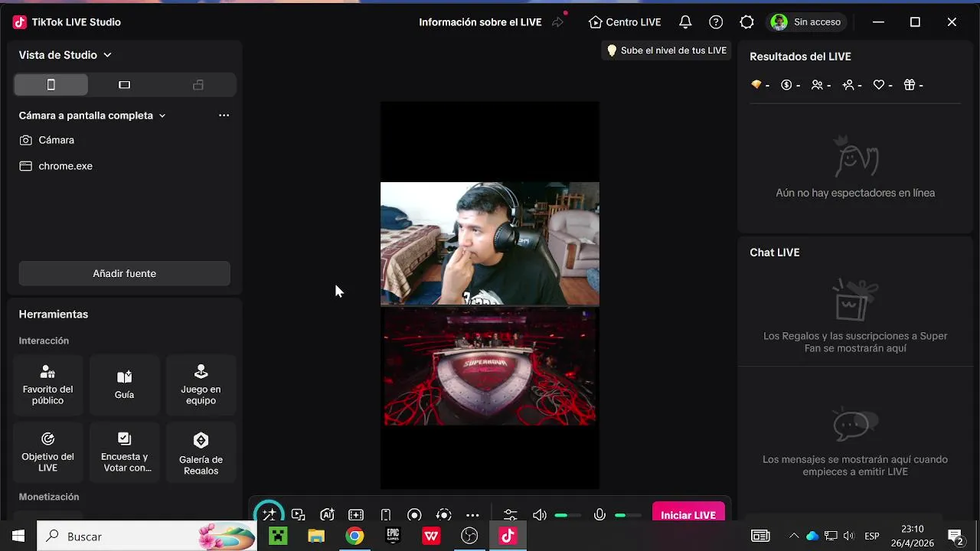Open more options in bottom toolbar
This screenshot has width=980, height=551.
[x=472, y=515]
